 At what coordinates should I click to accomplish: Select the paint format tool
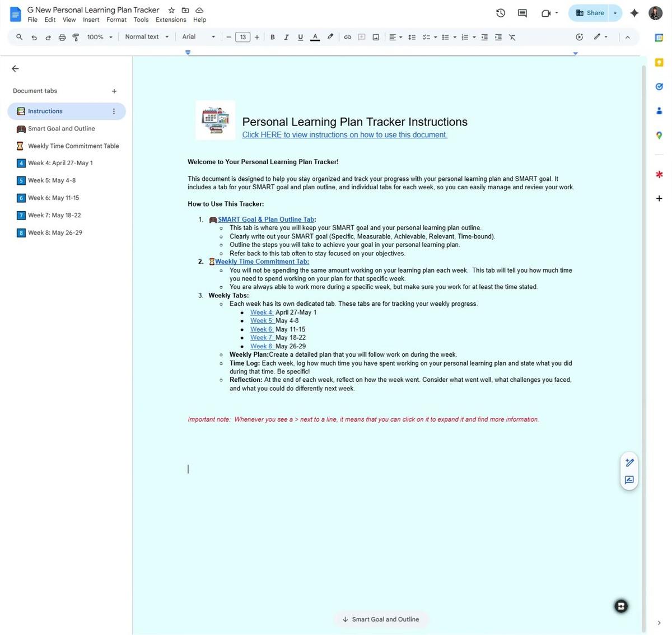coord(76,37)
